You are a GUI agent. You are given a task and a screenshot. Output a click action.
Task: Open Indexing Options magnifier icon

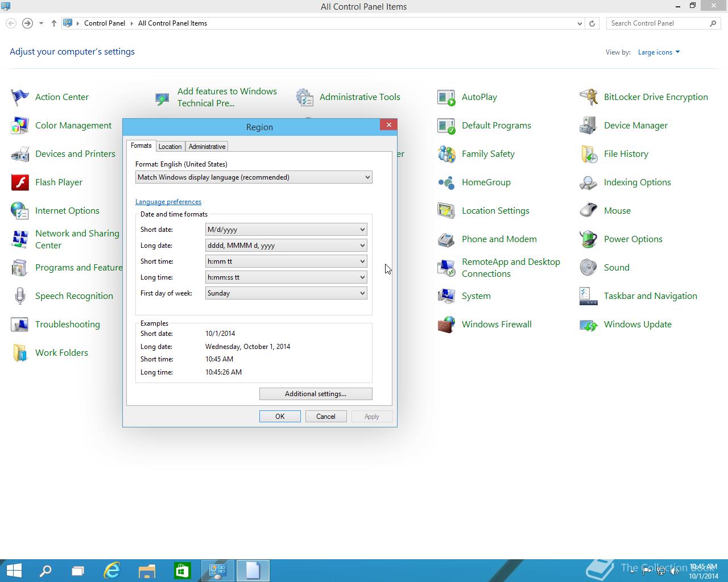[589, 182]
